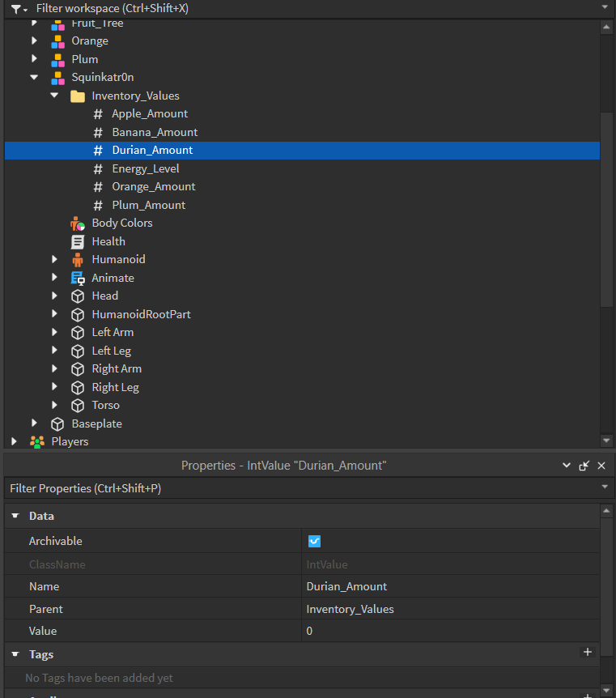The height and width of the screenshot is (698, 616).
Task: Collapse the Inventory_Values folder
Action: pyautogui.click(x=54, y=95)
